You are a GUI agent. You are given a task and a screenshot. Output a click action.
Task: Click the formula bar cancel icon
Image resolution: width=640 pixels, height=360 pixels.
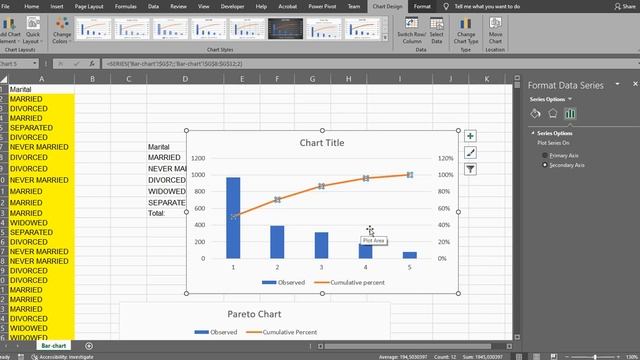pos(60,64)
